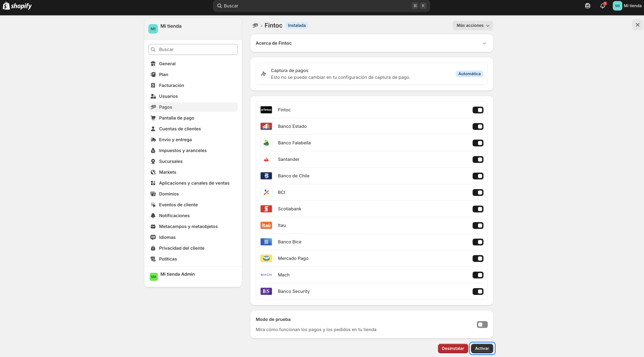Open the Más acciones dropdown
Viewport: 644px width, 357px height.
473,25
